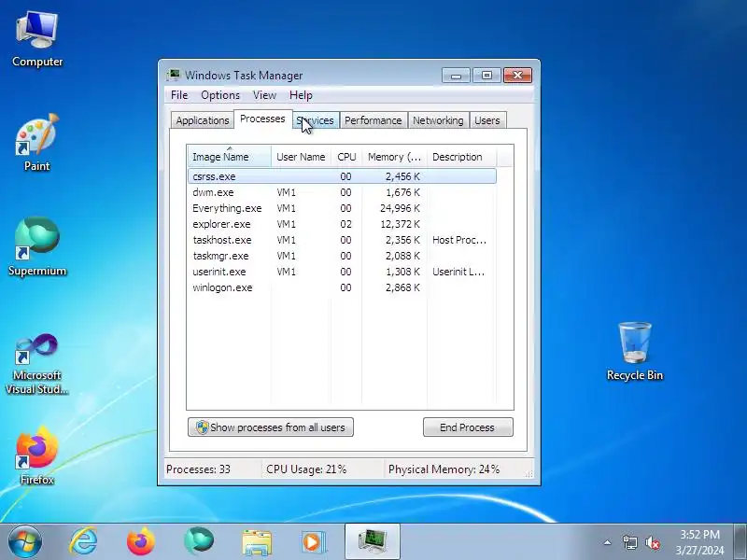747x560 pixels.
Task: Sort by User Name column header
Action: tap(301, 157)
